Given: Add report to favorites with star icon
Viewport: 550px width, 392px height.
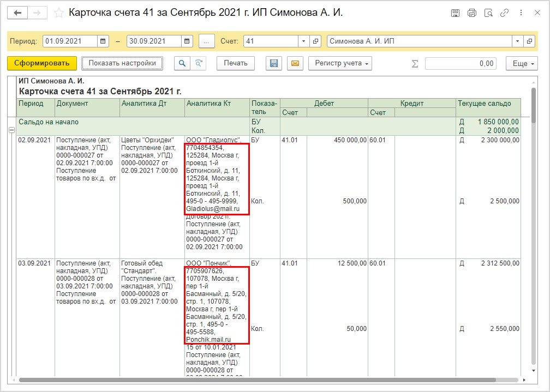Looking at the screenshot, I should 58,13.
